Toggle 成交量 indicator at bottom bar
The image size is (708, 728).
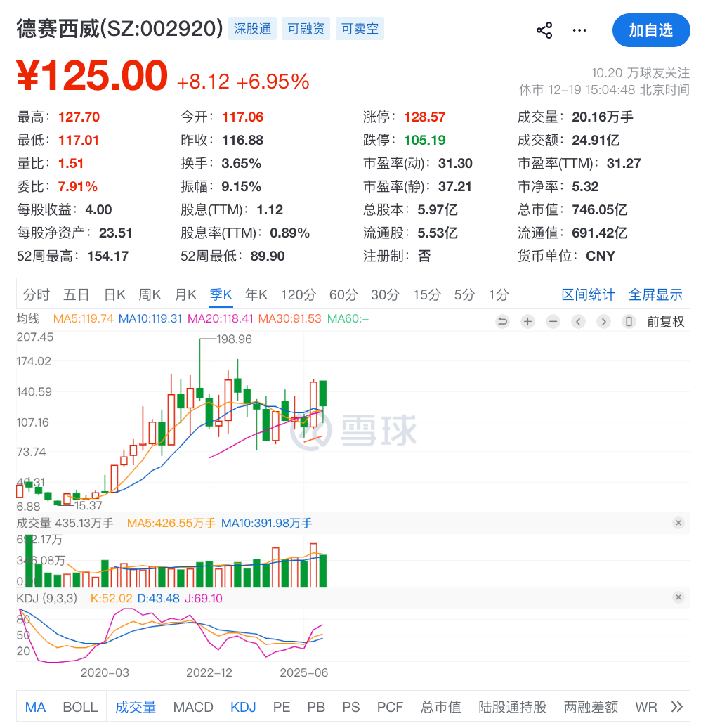pos(136,707)
